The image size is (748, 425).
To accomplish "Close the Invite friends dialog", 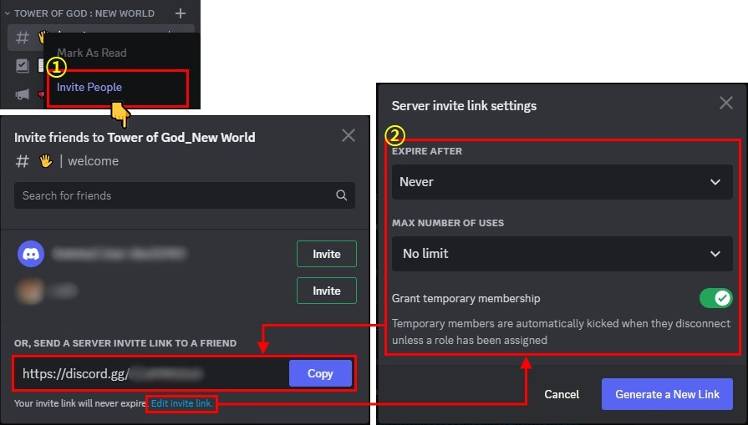I will pos(348,136).
